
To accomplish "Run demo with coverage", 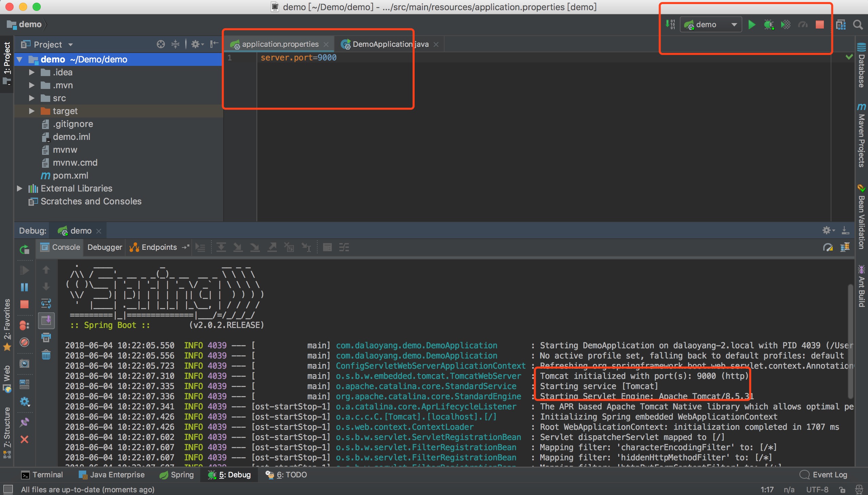I will point(786,24).
